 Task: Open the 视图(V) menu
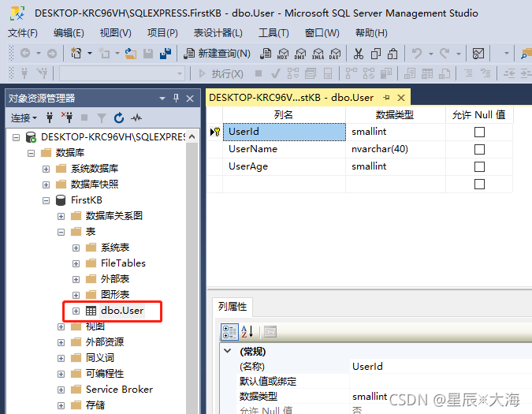[115, 33]
